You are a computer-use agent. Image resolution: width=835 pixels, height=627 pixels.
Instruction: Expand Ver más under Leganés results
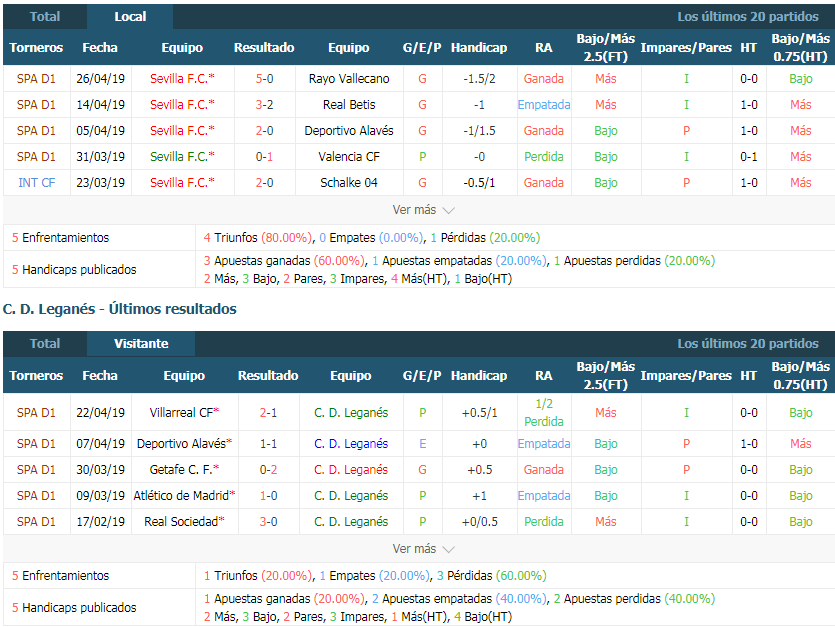click(423, 549)
